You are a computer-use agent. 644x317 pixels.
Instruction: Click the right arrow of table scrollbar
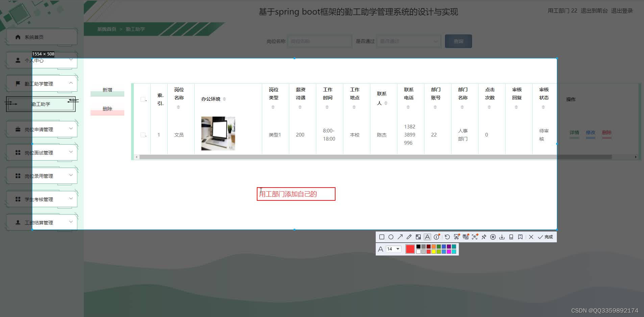click(636, 157)
